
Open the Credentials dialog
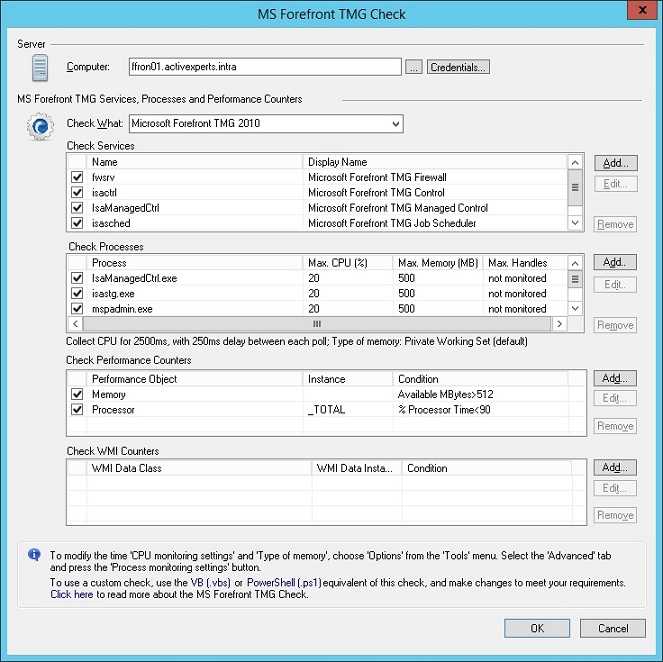point(458,67)
